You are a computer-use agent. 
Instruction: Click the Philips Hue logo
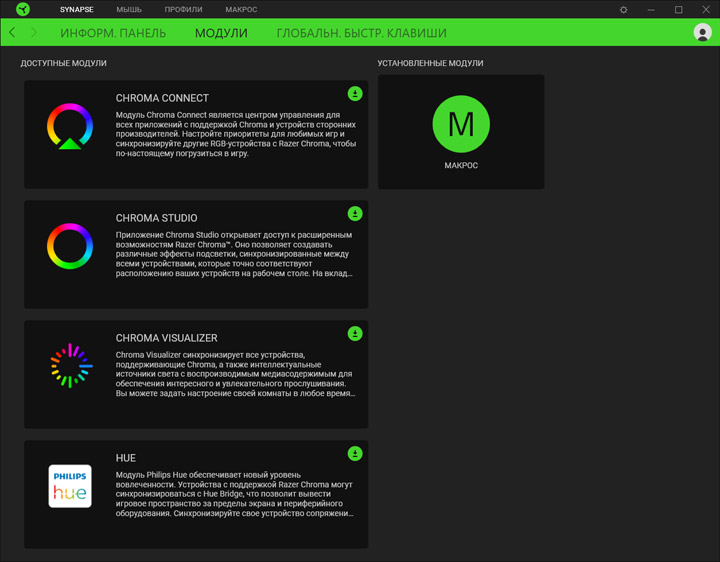pyautogui.click(x=70, y=486)
